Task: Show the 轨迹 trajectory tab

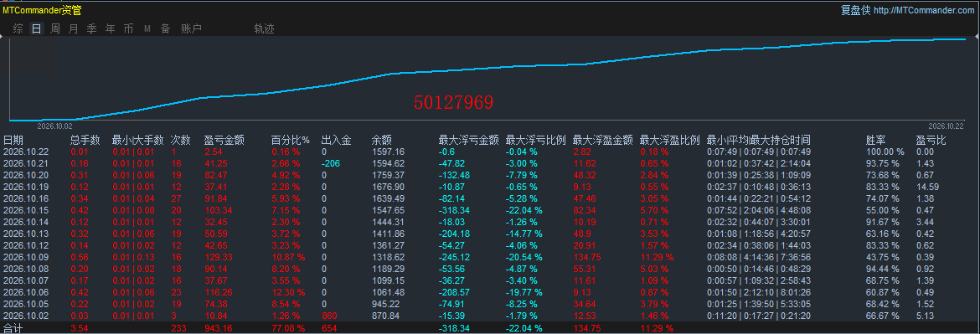Action: tap(264, 28)
